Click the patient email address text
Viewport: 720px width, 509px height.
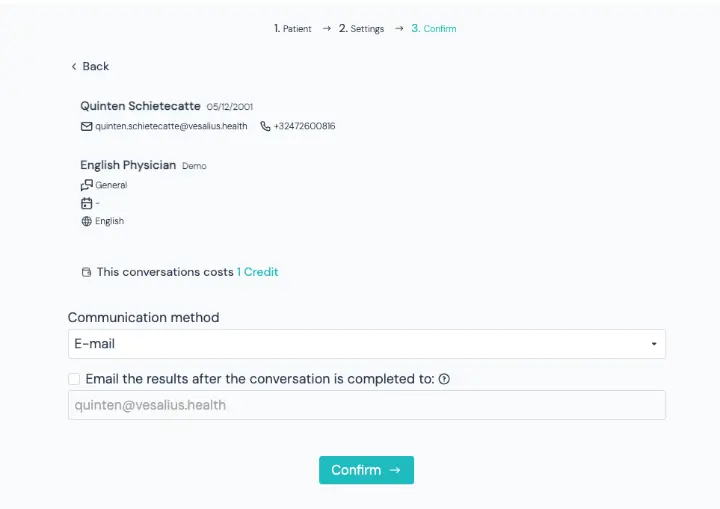click(x=171, y=126)
